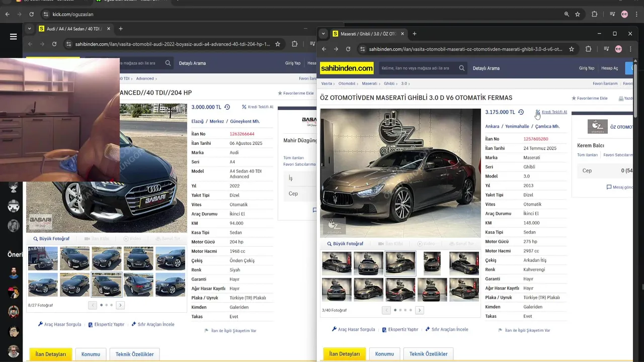This screenshot has width=644, height=362.
Task: Open Hesap Aç in Maserati window
Action: tap(610, 68)
